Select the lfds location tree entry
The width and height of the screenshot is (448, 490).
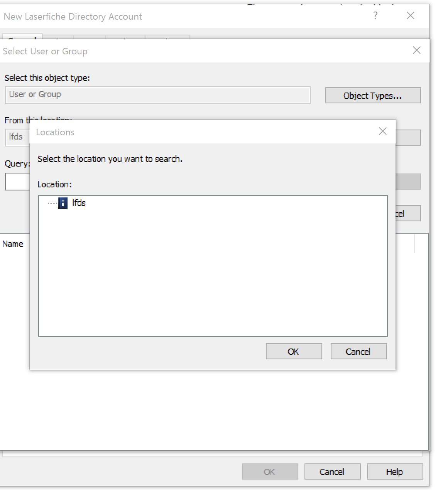click(79, 203)
